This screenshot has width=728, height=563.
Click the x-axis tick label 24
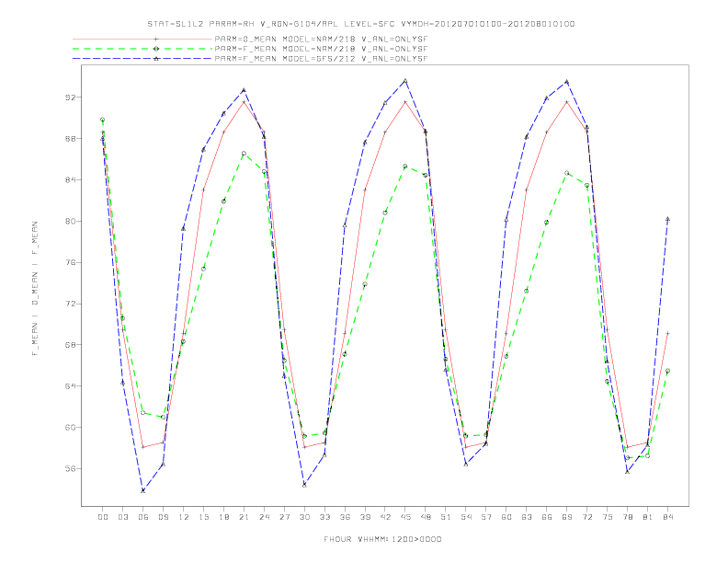264,517
